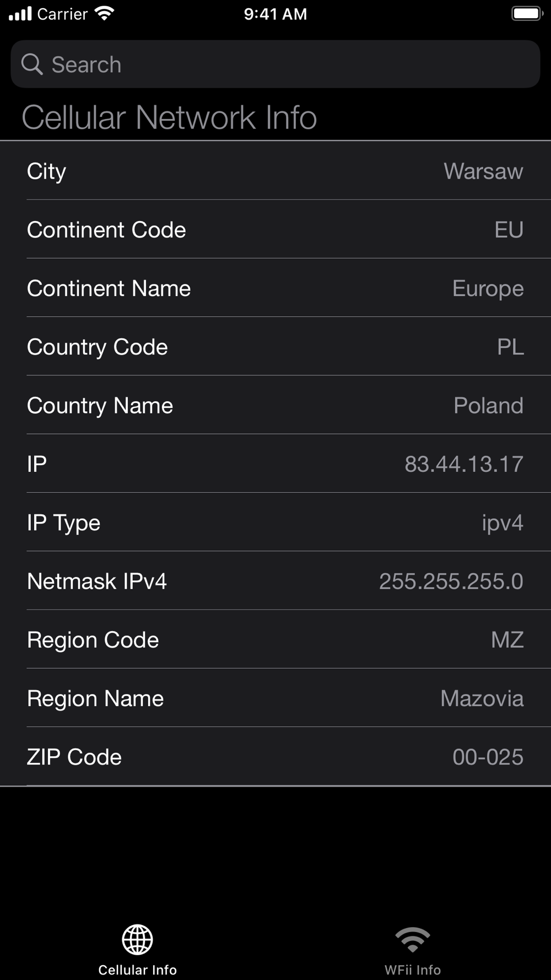Select the City row showing Warsaw
The image size is (551, 980).
click(275, 171)
